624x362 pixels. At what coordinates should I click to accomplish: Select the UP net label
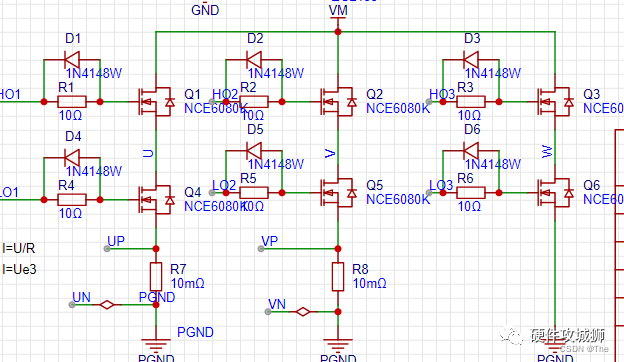coord(116,241)
